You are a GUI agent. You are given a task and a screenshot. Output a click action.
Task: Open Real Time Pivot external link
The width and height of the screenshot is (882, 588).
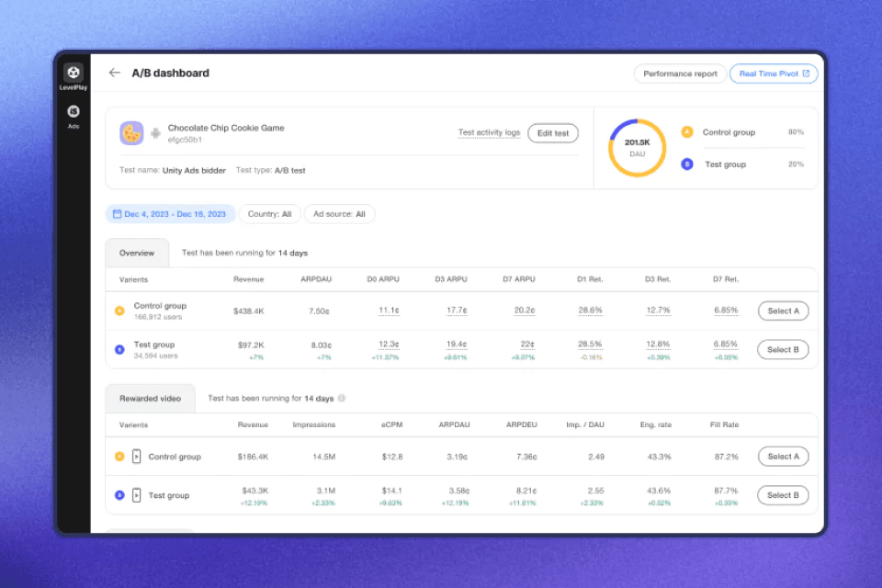click(774, 73)
